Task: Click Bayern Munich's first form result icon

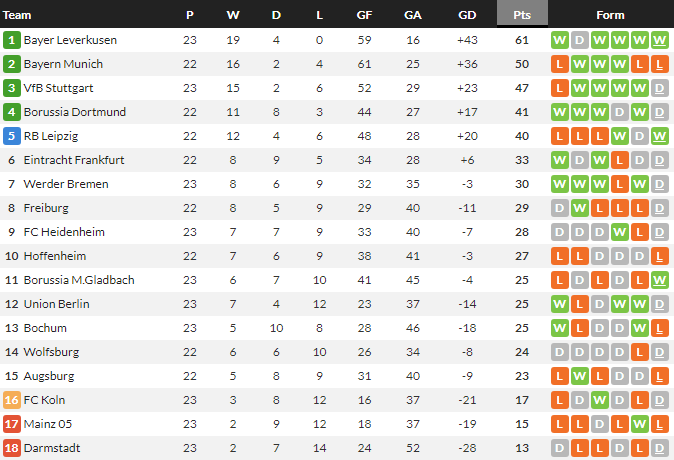Action: click(559, 64)
